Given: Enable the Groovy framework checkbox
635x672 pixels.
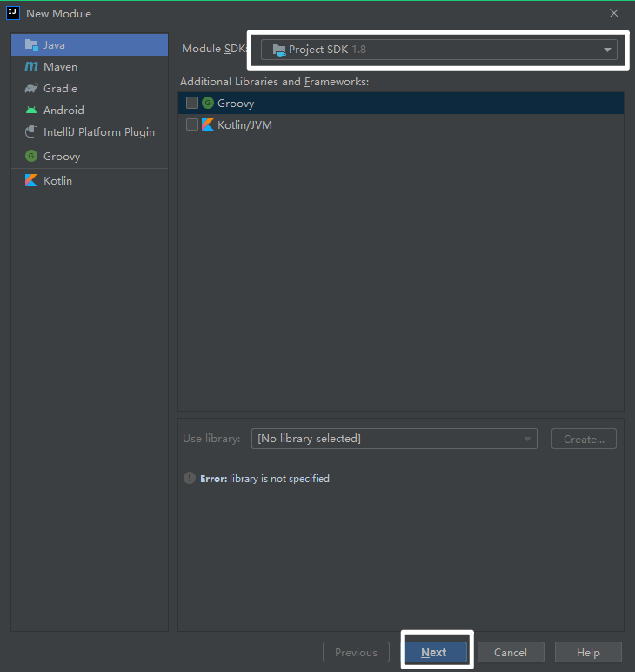Looking at the screenshot, I should (x=192, y=103).
